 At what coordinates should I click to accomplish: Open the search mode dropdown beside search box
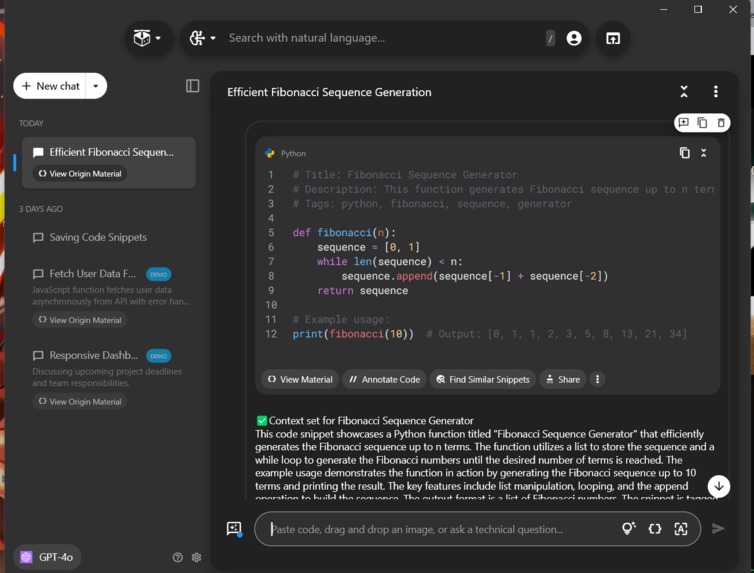point(202,38)
